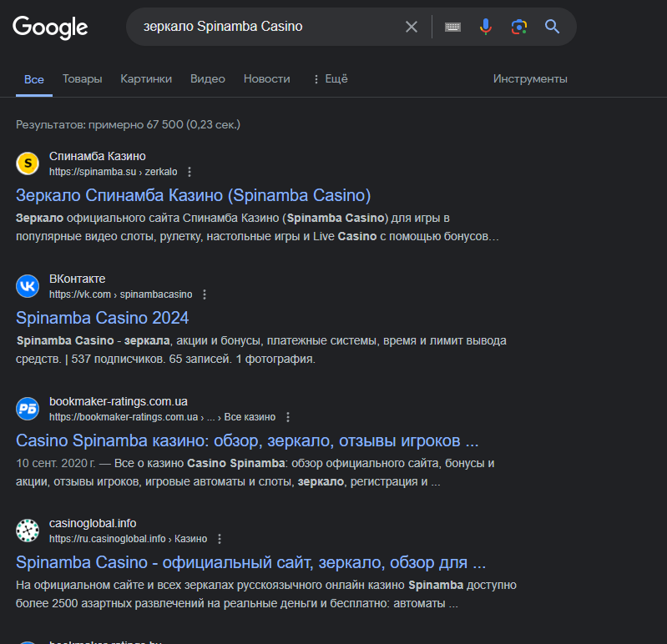Viewport: 667px width, 644px height.
Task: Open the on-screen keyboard icon
Action: pos(452,27)
